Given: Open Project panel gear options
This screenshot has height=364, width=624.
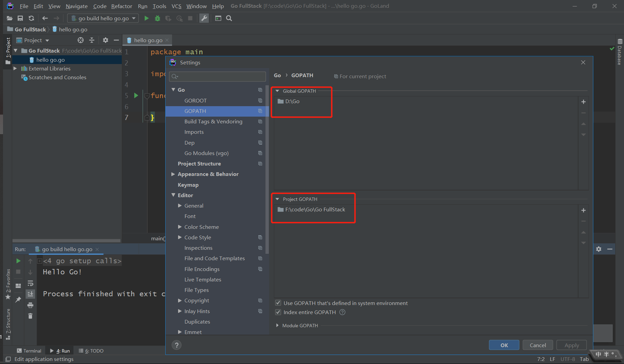Looking at the screenshot, I should [106, 40].
